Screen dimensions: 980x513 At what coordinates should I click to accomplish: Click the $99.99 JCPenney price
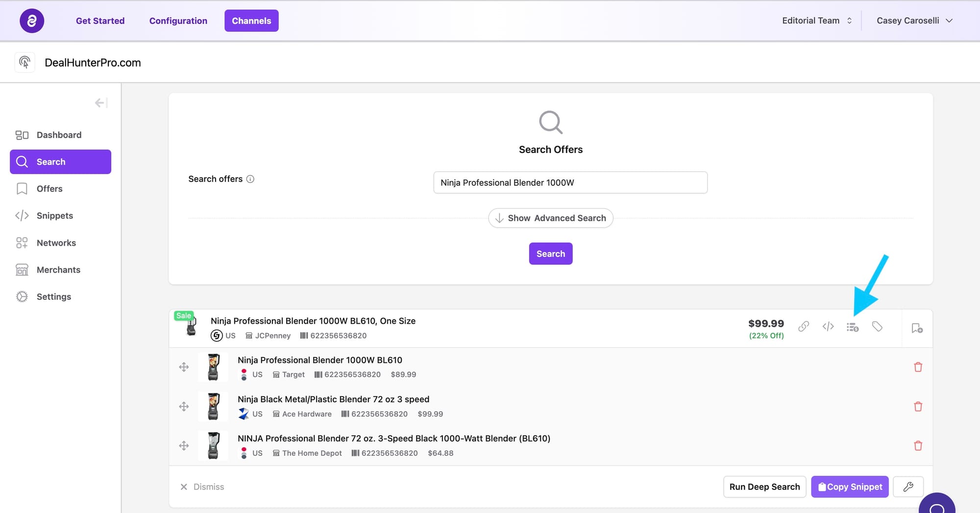click(766, 324)
